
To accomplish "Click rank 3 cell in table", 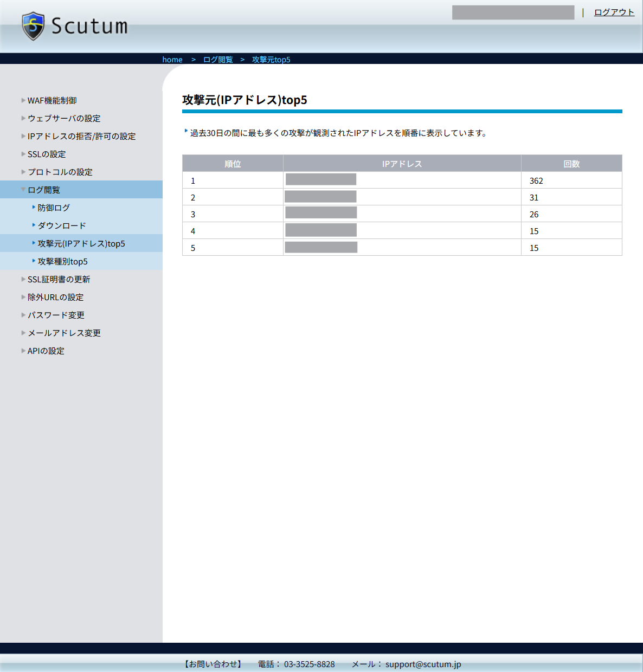I will 233,214.
